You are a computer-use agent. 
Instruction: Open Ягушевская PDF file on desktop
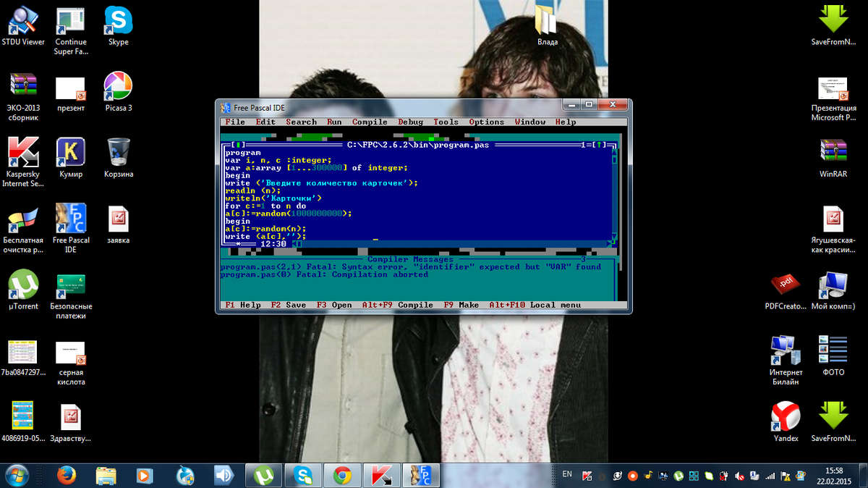833,230
